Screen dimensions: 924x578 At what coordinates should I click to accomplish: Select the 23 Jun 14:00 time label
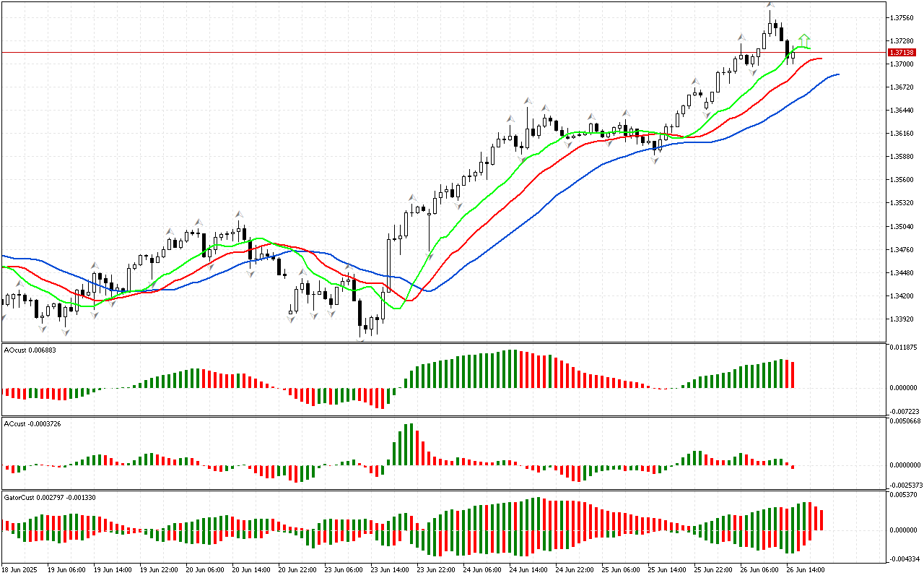tap(391, 569)
